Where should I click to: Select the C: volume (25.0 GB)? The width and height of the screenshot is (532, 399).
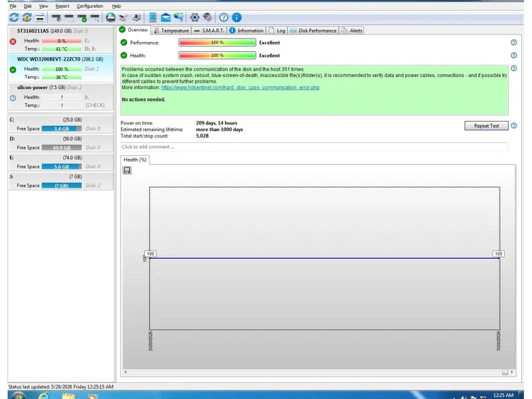click(x=61, y=124)
